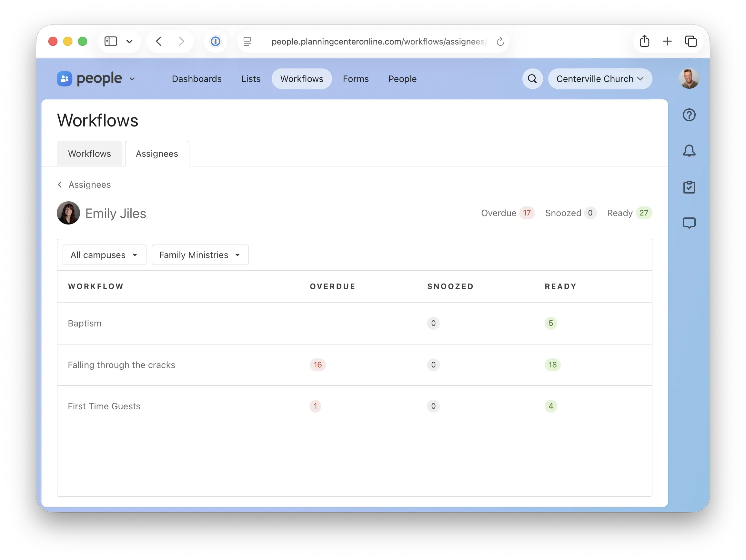Click the search magnifier icon

532,79
